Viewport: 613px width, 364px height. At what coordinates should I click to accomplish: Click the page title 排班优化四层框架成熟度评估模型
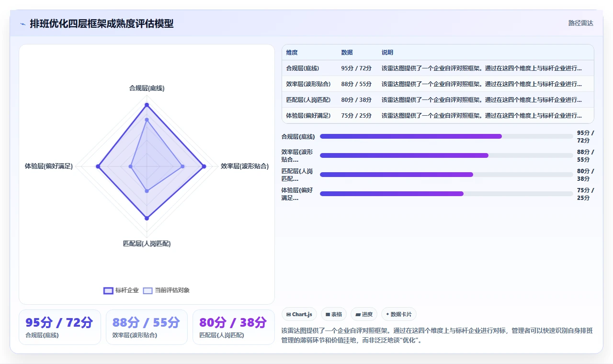coord(102,23)
